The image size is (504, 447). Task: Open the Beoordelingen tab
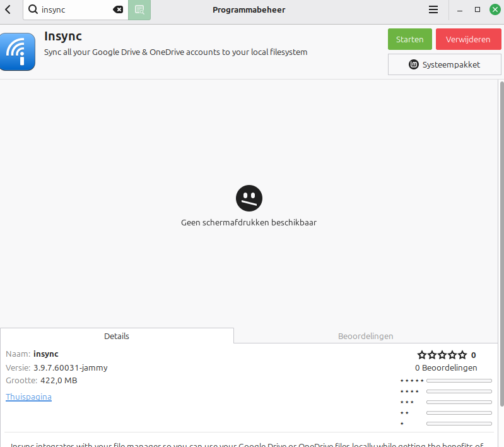366,336
